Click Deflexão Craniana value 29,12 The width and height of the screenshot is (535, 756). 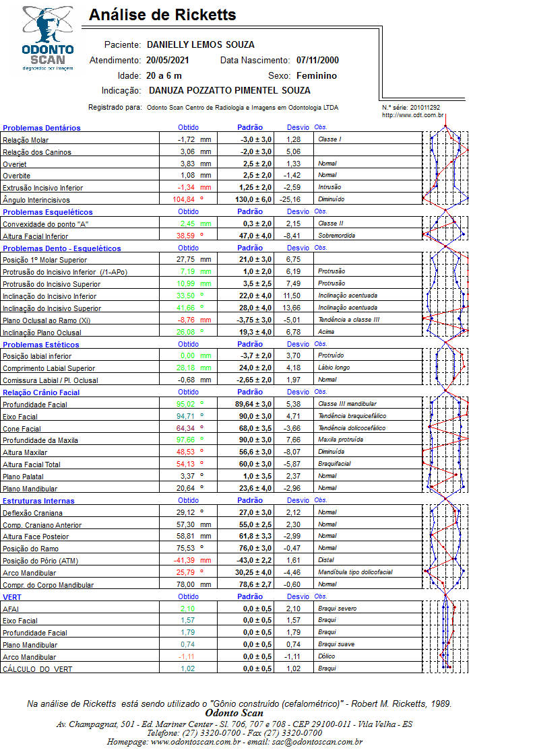186,512
